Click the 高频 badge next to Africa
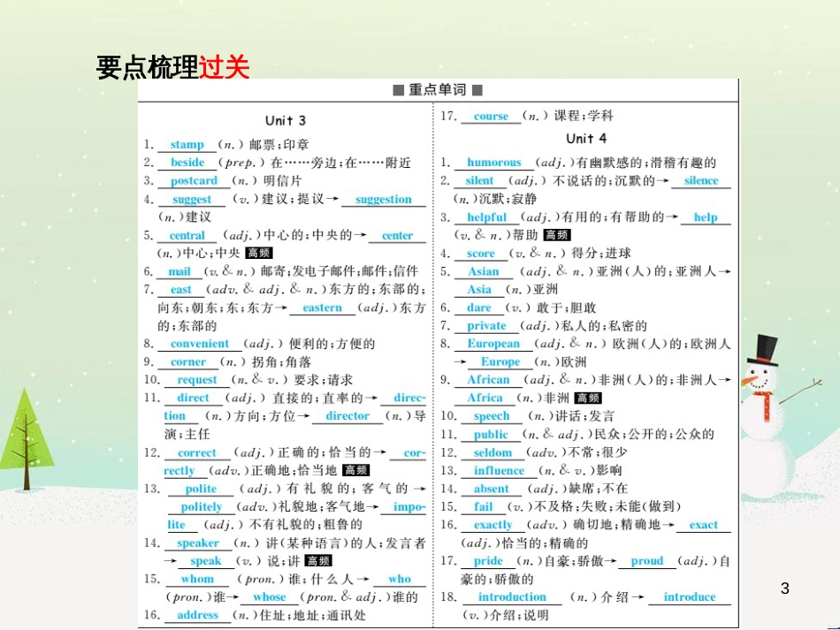 pos(588,398)
